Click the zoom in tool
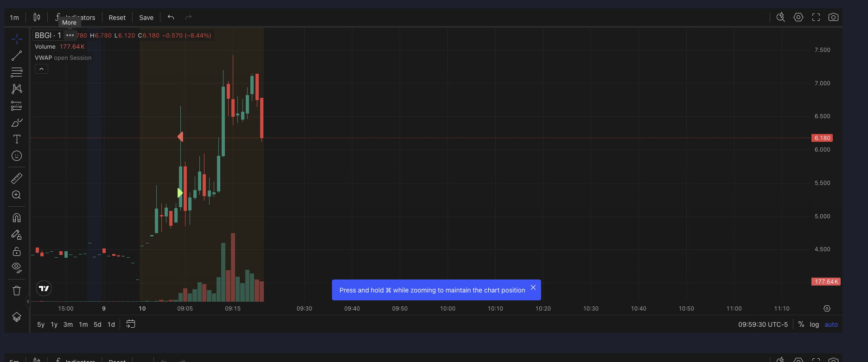Screen dimensions: 868x362 tap(17, 195)
